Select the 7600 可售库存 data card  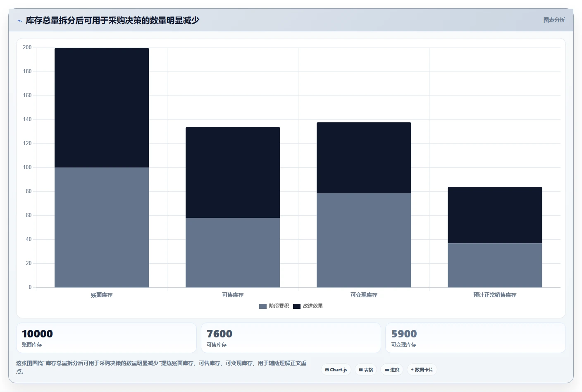291,338
